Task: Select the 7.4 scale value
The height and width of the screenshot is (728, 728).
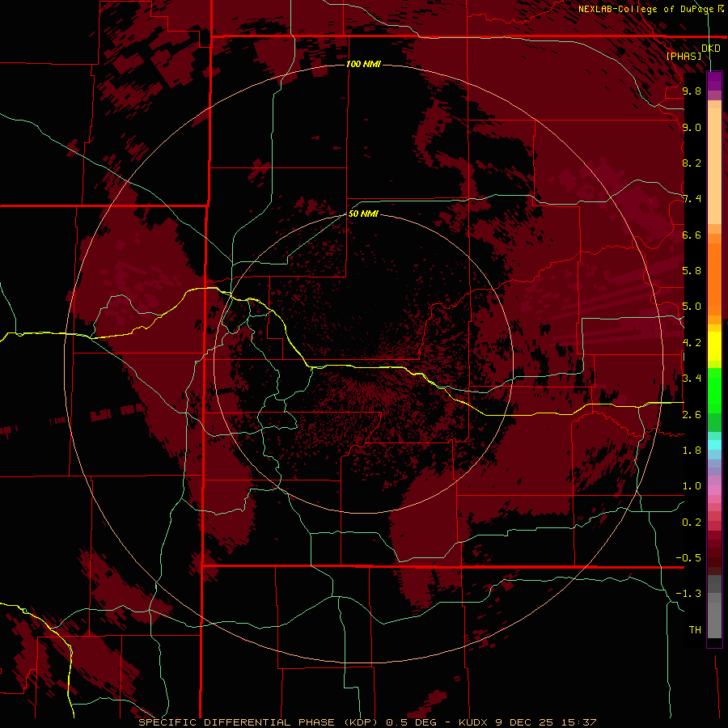Action: [x=692, y=199]
